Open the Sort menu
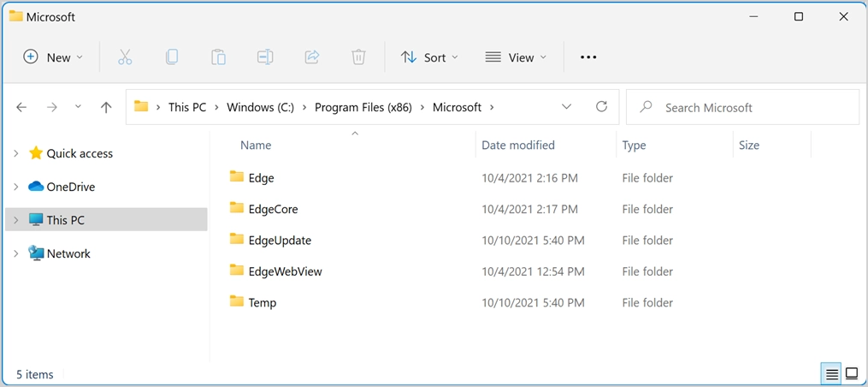The image size is (868, 387). (430, 57)
